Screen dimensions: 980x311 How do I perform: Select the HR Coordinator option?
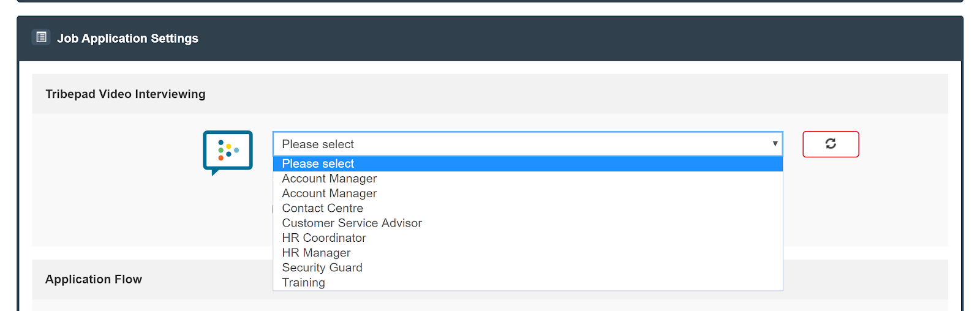[x=527, y=238]
